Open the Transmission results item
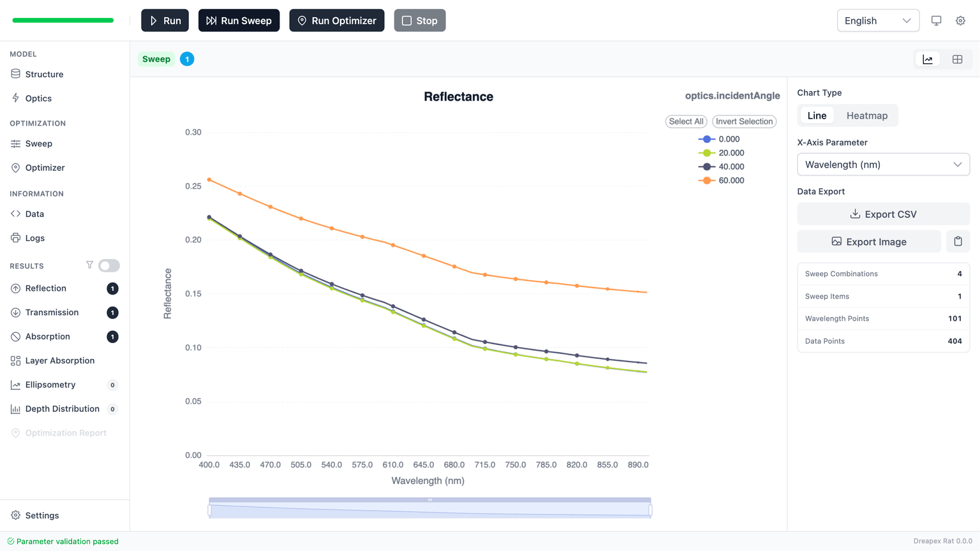This screenshot has width=980, height=551. tap(52, 312)
